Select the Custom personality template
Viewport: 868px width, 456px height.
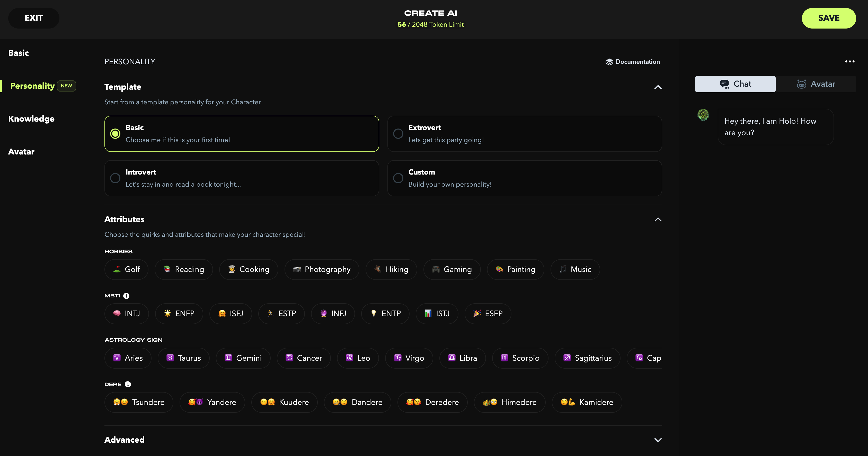[x=398, y=178]
